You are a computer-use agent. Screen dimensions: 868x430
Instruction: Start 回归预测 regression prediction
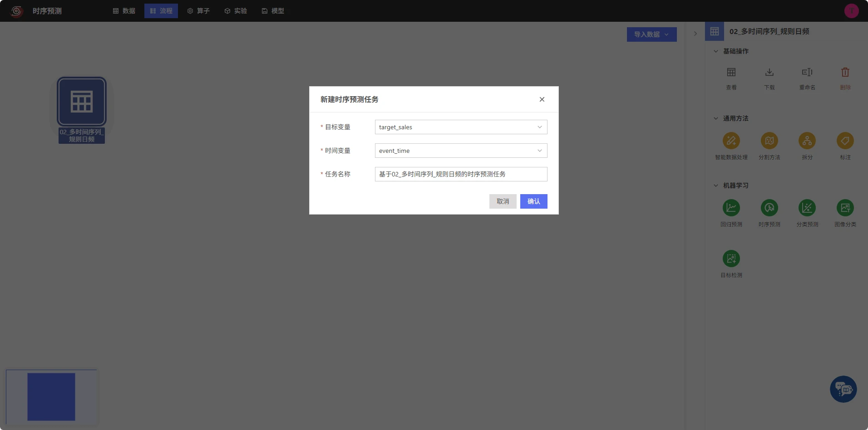(731, 208)
